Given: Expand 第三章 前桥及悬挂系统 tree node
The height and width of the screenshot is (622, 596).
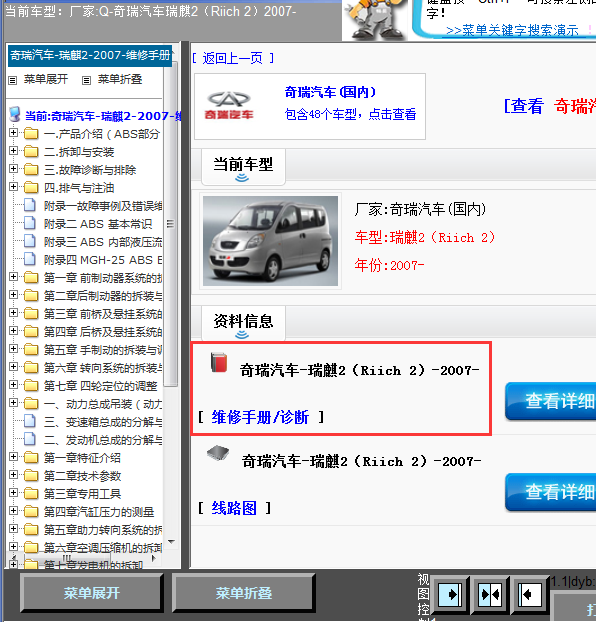Looking at the screenshot, I should click(x=13, y=313).
